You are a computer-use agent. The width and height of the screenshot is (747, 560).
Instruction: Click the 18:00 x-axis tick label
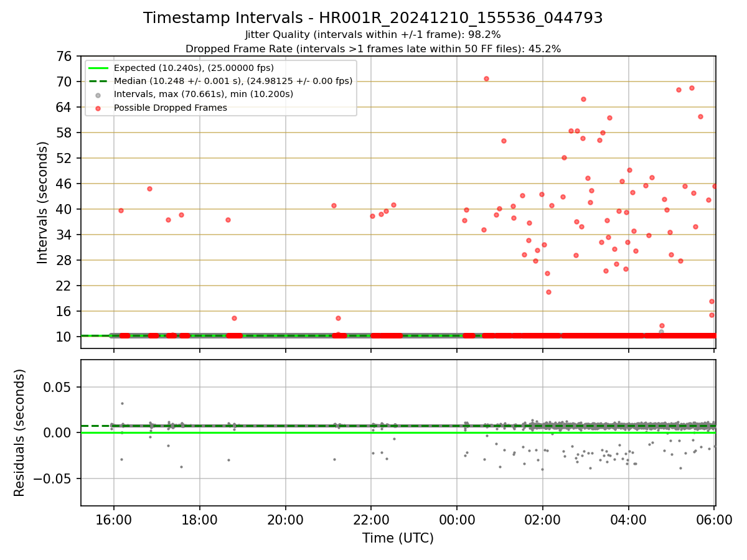[x=199, y=519]
